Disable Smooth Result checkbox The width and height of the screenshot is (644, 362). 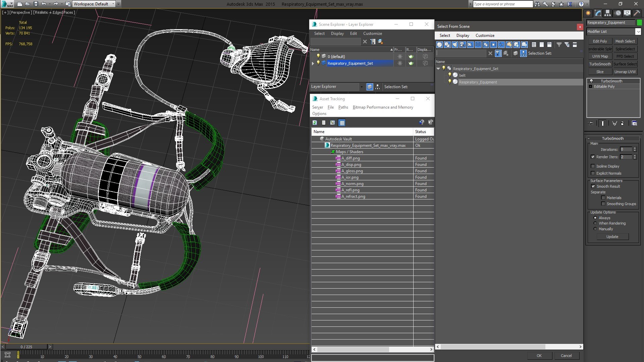point(593,186)
